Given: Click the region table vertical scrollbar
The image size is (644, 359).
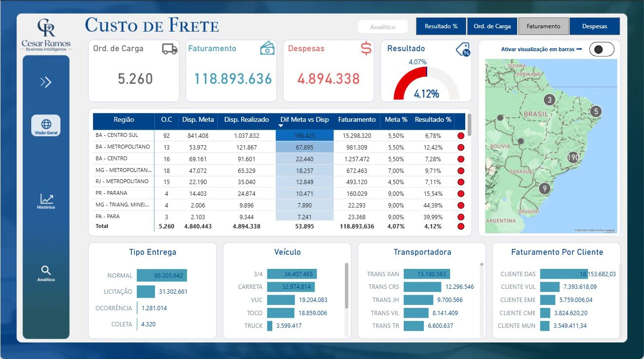Looking at the screenshot, I should point(470,125).
